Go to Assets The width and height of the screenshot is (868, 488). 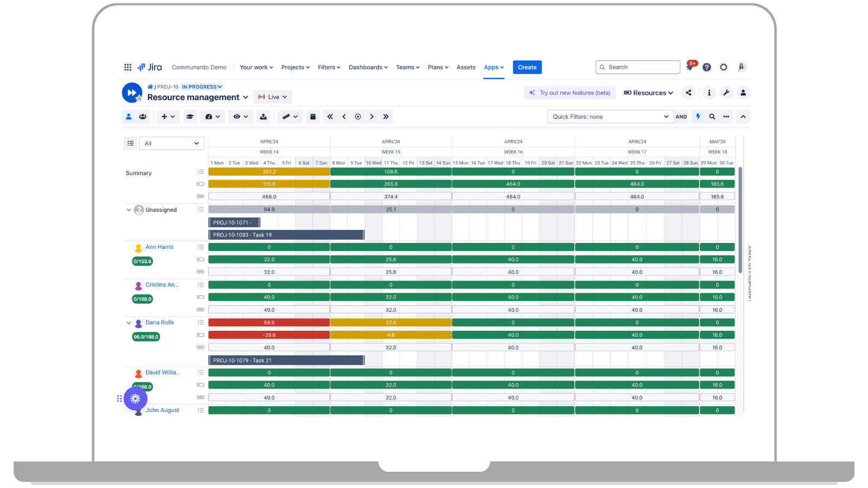point(466,67)
